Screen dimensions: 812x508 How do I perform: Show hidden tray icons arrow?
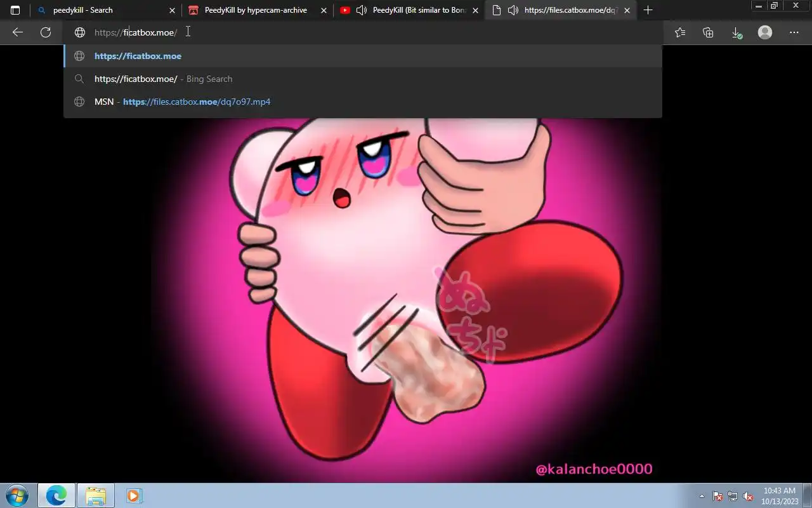pyautogui.click(x=702, y=496)
